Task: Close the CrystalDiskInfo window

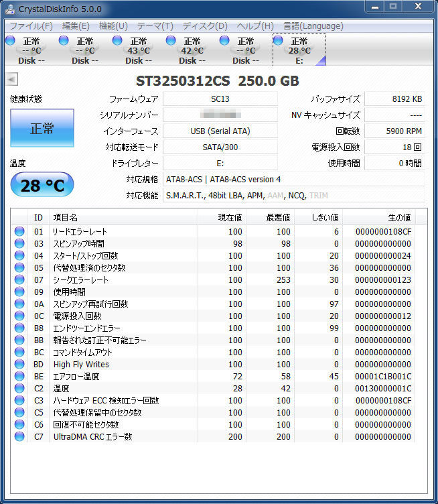Action: [418, 7]
